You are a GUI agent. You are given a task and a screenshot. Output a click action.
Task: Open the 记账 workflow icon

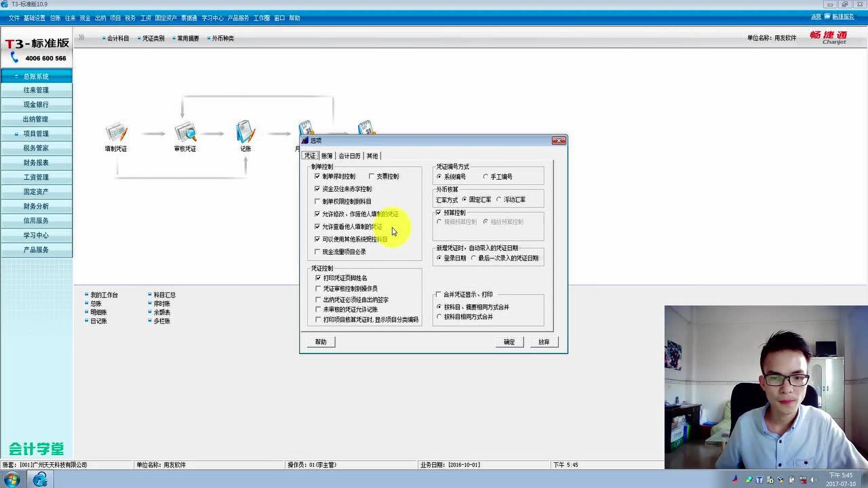click(245, 132)
